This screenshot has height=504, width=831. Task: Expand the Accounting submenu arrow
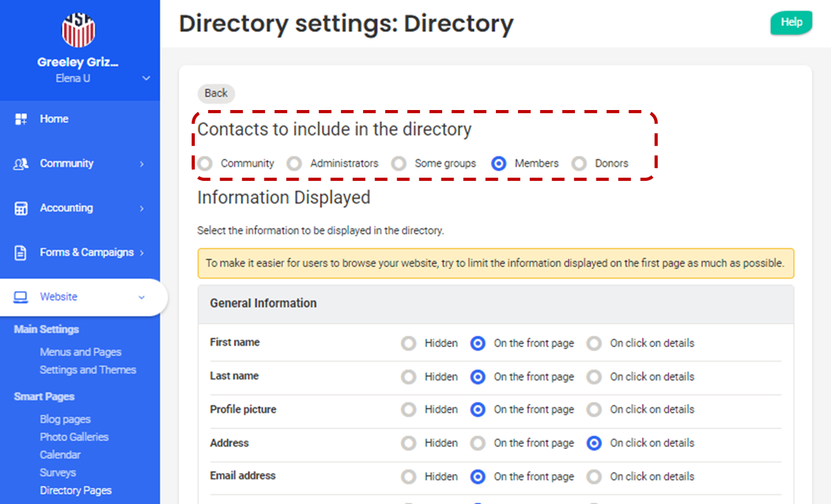tap(142, 208)
